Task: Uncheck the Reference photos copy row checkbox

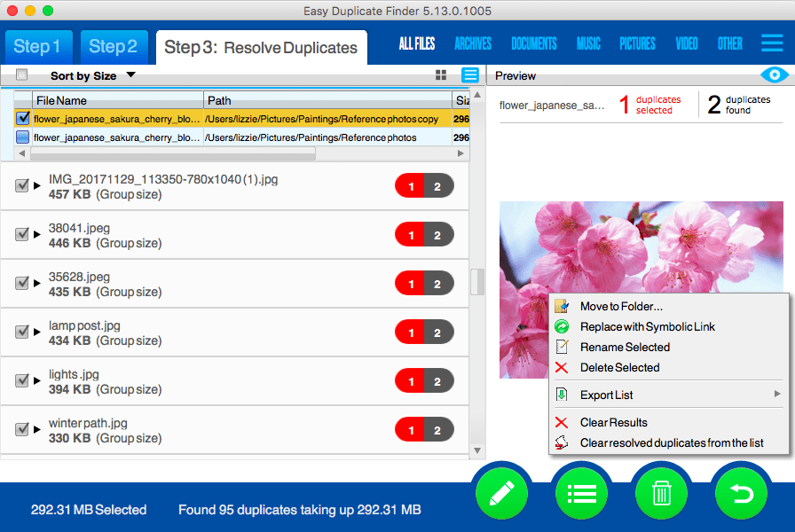Action: click(x=22, y=118)
